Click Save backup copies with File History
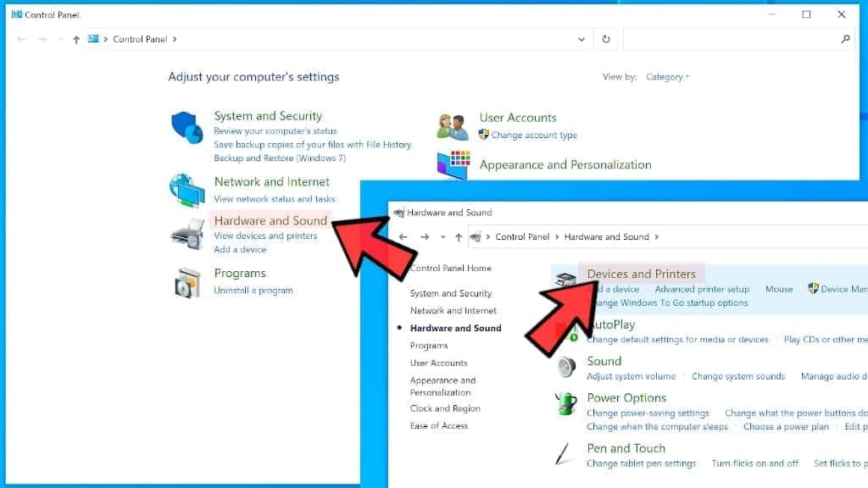The image size is (868, 488). [x=313, y=144]
